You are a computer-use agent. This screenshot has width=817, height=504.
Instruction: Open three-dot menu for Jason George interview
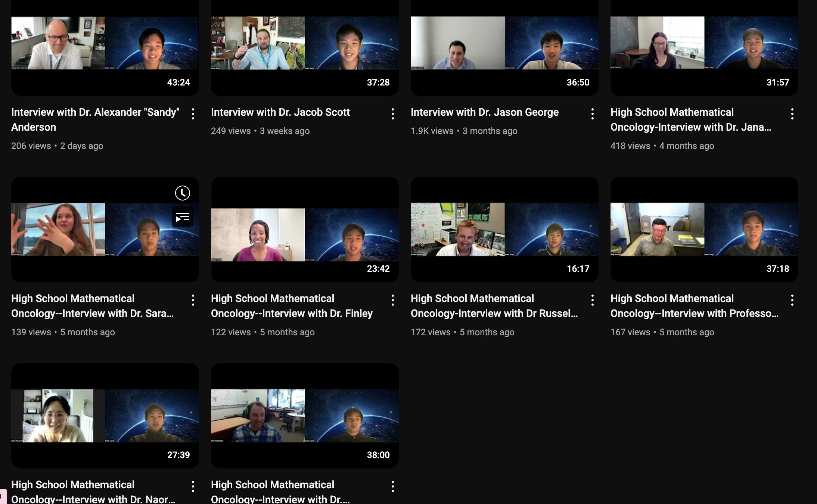pyautogui.click(x=593, y=114)
